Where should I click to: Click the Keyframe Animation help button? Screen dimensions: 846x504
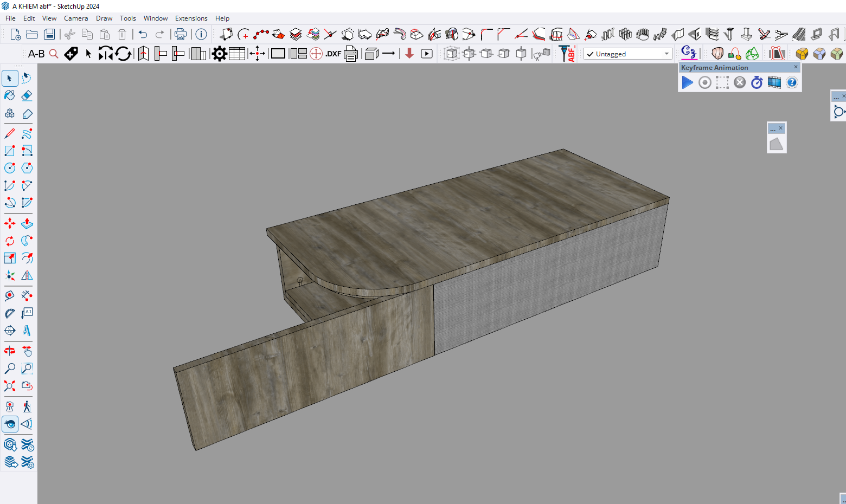(x=792, y=82)
